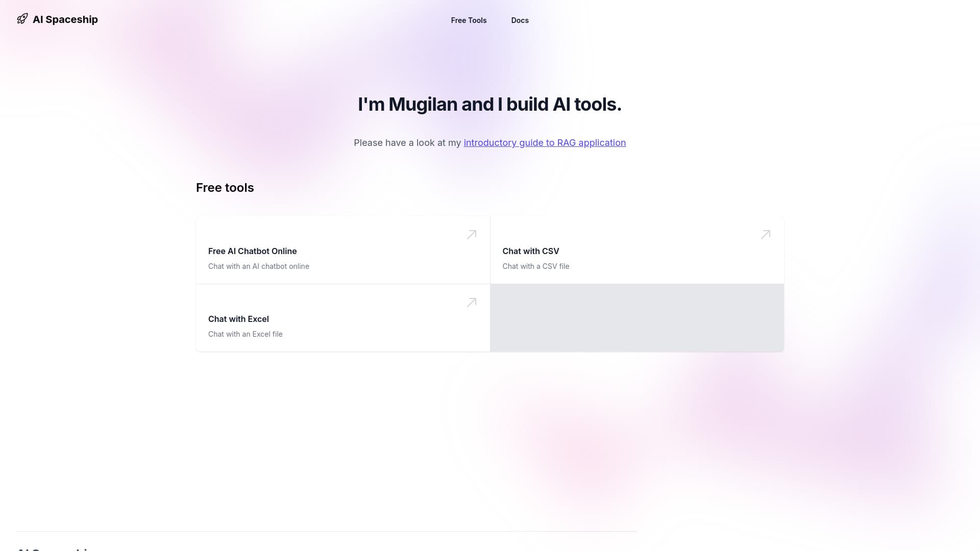The image size is (980, 551).
Task: Select the Chat with Excel title
Action: tap(238, 319)
